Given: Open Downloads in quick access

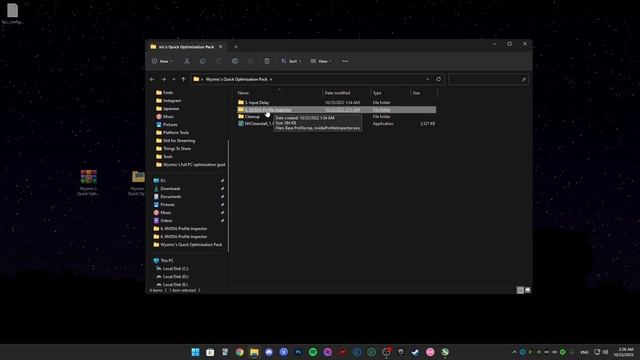Looking at the screenshot, I should coord(167,189).
